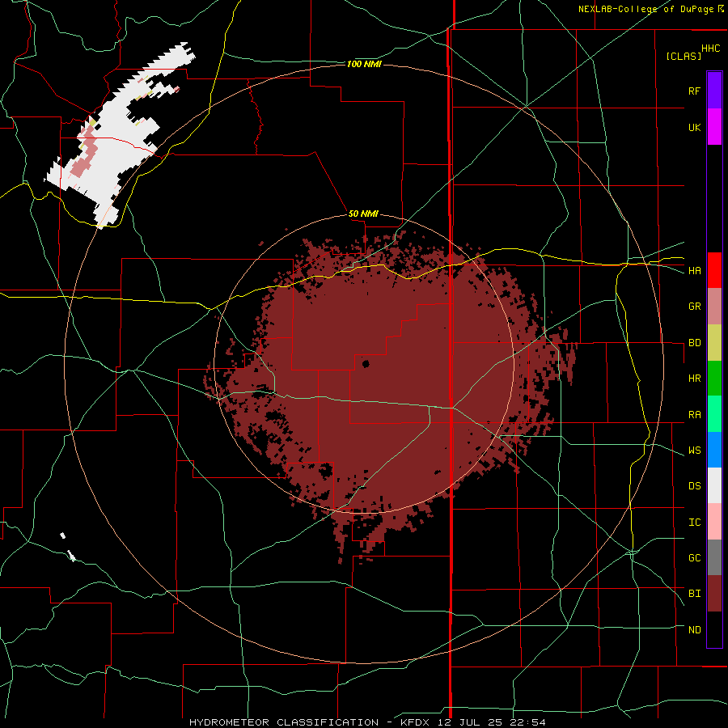Click the '50 NMI' range ring label
The image size is (728, 728).
click(x=363, y=214)
